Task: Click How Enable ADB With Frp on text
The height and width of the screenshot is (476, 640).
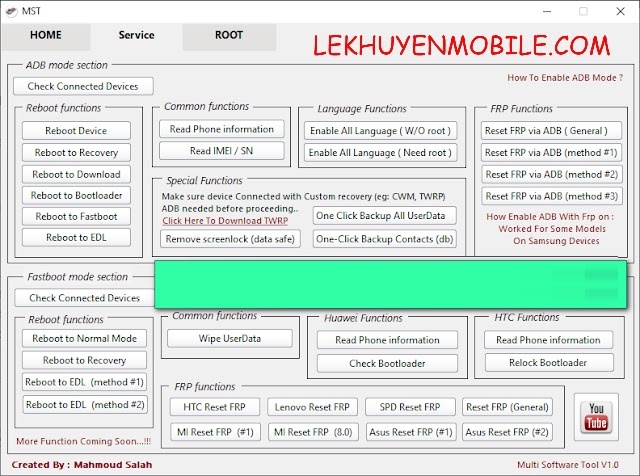Action: pos(550,217)
